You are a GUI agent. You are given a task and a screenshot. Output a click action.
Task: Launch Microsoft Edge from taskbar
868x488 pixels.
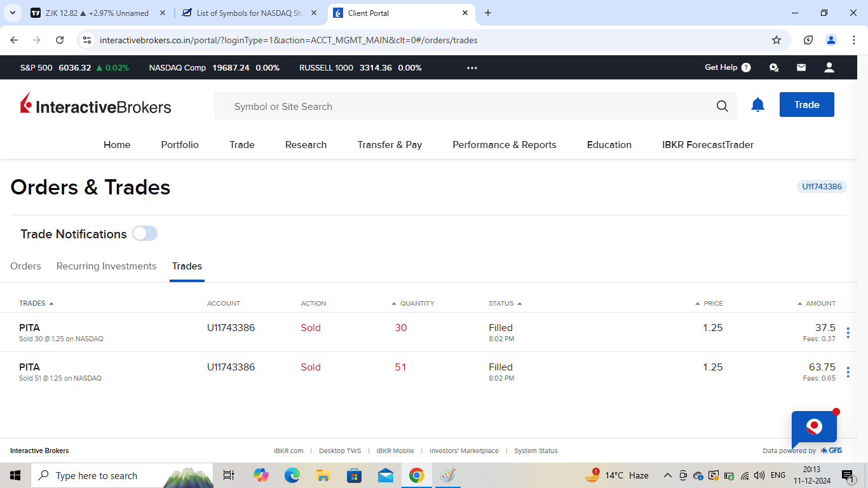pos(292,475)
